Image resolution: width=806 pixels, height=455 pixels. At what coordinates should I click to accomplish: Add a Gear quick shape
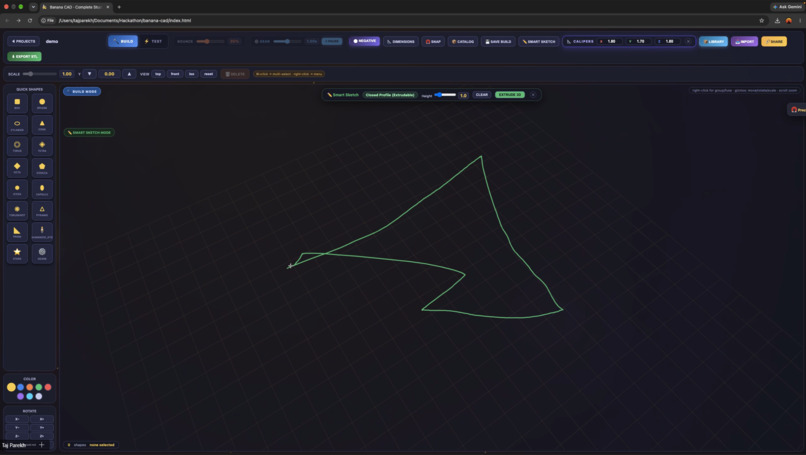[42, 254]
